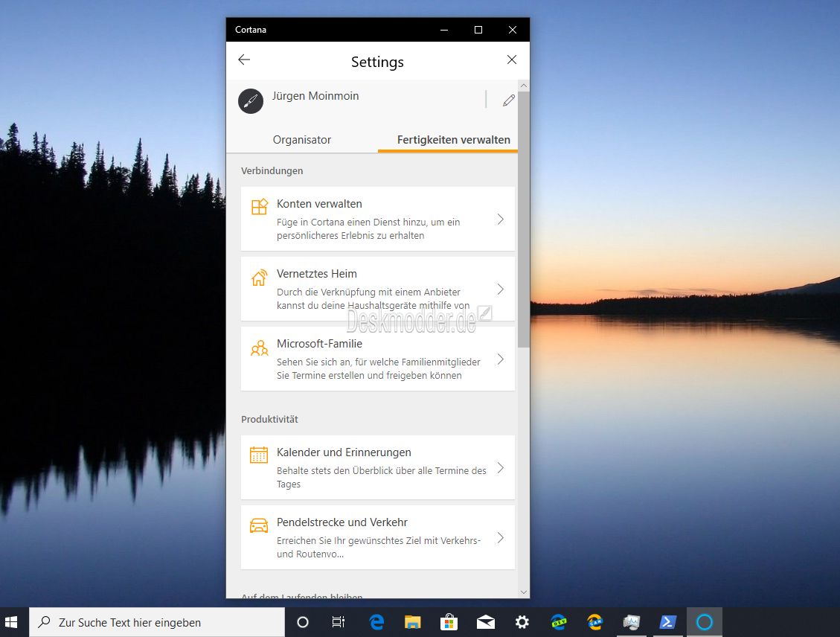Click the scrollbar up arrow in Cortana
840x637 pixels.
pos(524,86)
